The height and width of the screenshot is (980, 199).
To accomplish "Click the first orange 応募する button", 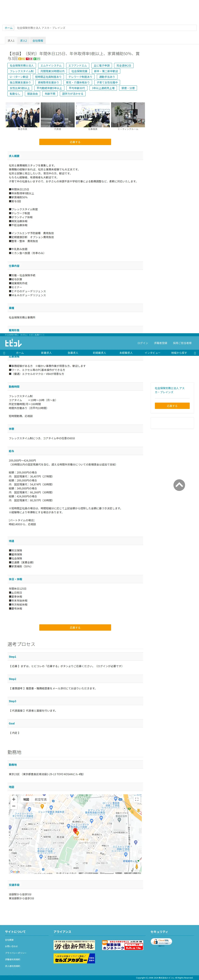I will [x=75, y=142].
